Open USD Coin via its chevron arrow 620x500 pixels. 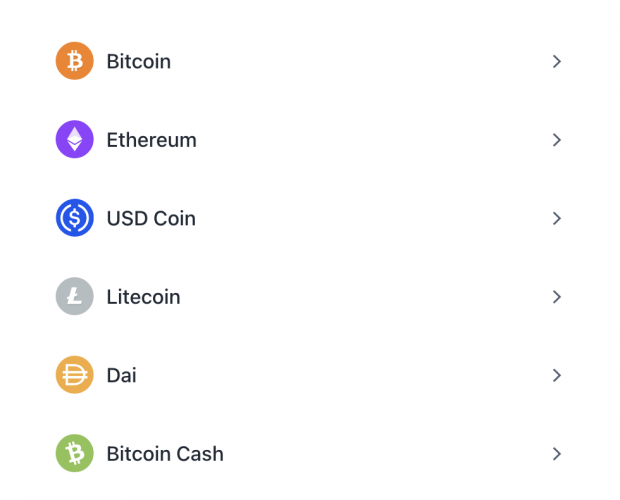pyautogui.click(x=557, y=218)
